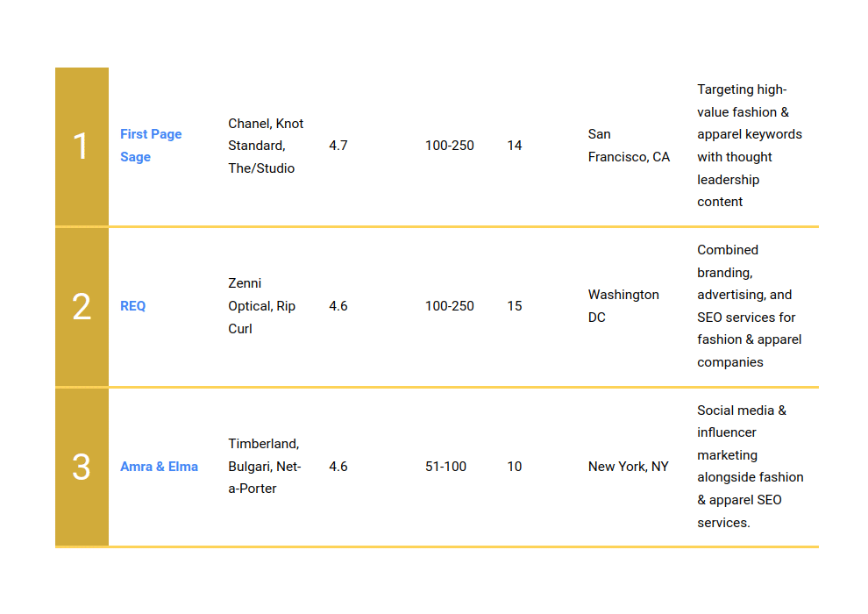The width and height of the screenshot is (868, 614).
Task: Click the value 10 in Amra & Elma row
Action: (515, 467)
